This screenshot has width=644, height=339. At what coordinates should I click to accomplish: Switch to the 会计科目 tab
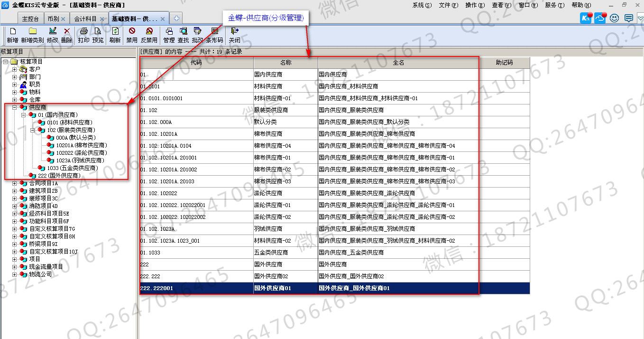86,19
